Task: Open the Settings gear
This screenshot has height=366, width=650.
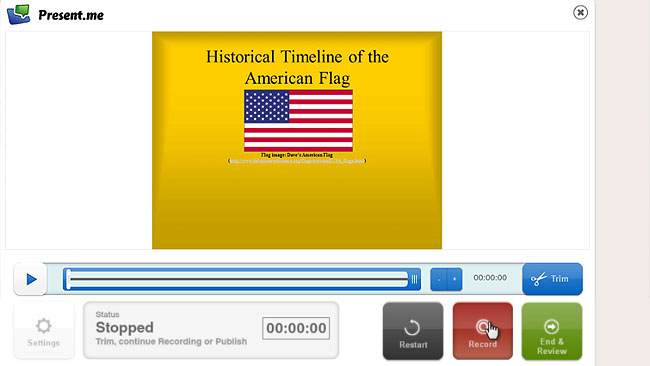Action: coord(44,331)
